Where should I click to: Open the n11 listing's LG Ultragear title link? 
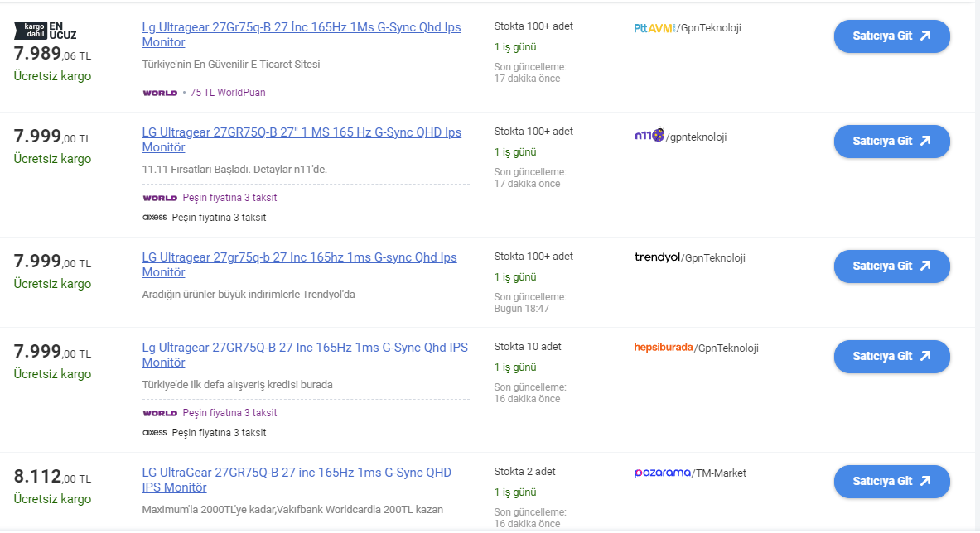pos(302,140)
